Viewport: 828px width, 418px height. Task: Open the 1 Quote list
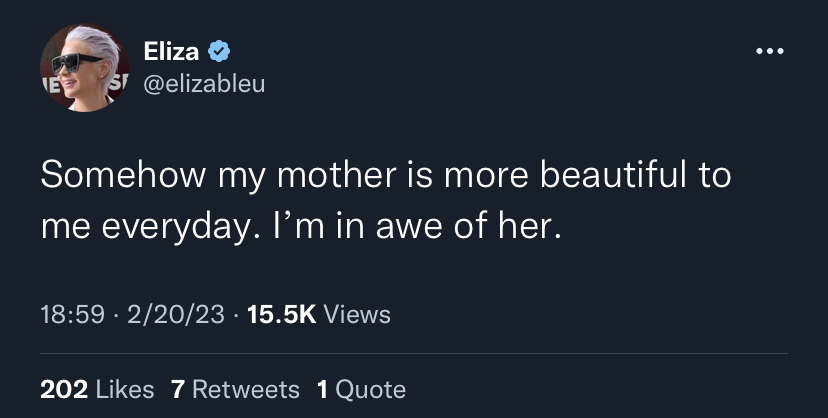(361, 390)
